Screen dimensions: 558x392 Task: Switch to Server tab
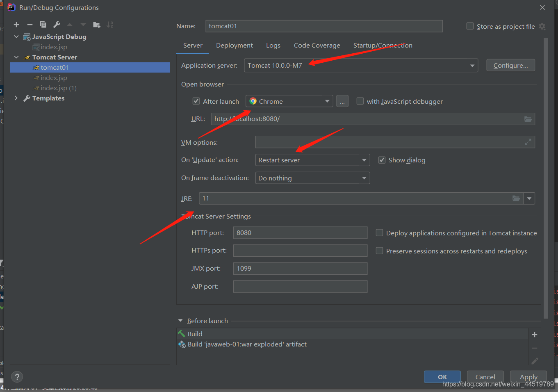[193, 46]
